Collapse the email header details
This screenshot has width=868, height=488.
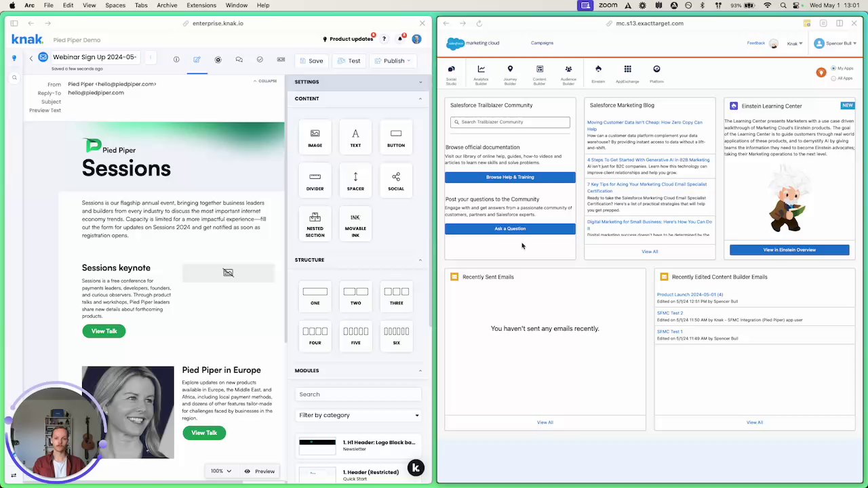[x=265, y=81]
